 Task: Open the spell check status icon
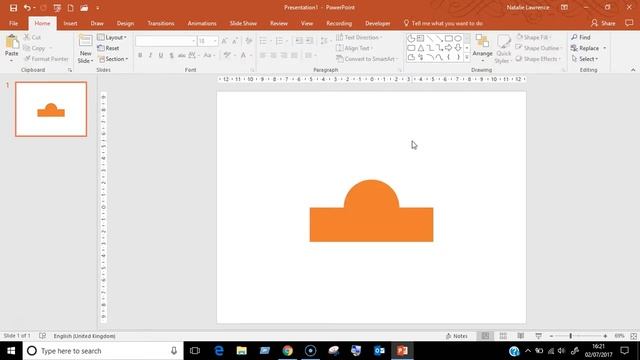pos(42,336)
